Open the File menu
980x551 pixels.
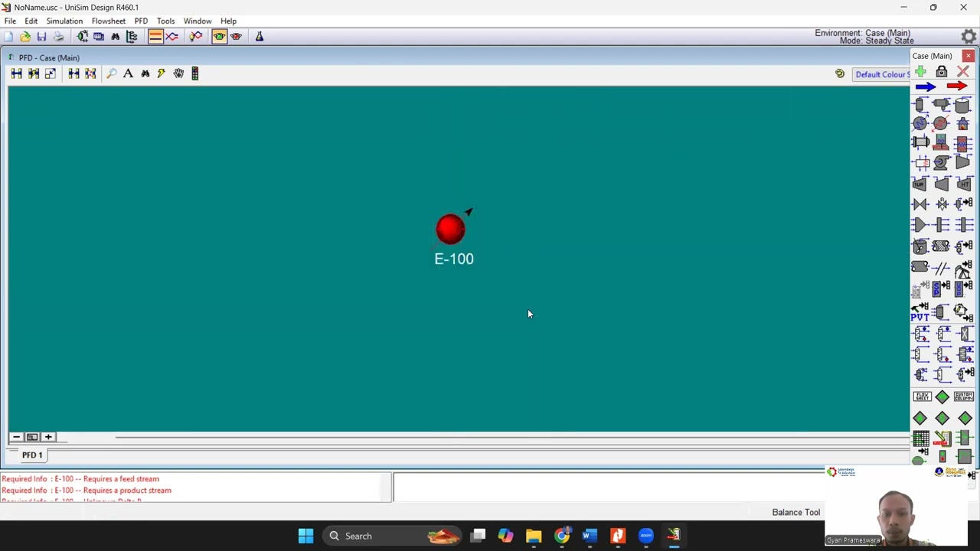pos(10,21)
